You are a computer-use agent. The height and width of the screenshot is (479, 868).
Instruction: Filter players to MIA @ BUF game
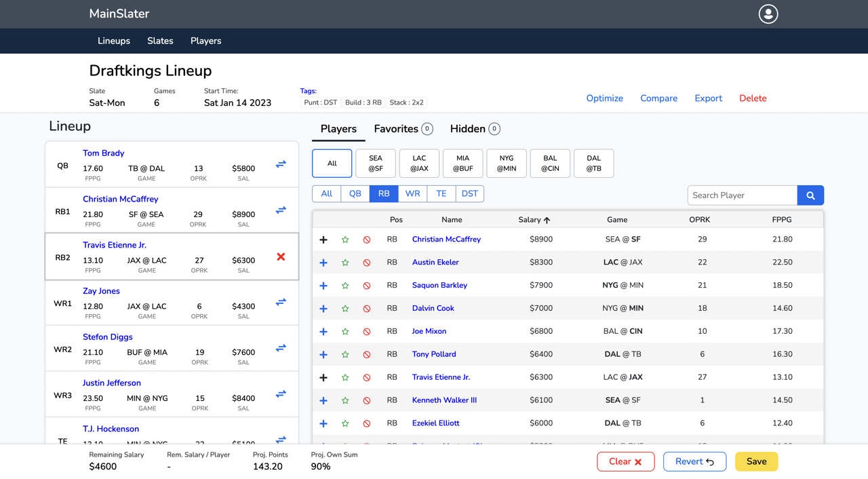pyautogui.click(x=462, y=164)
